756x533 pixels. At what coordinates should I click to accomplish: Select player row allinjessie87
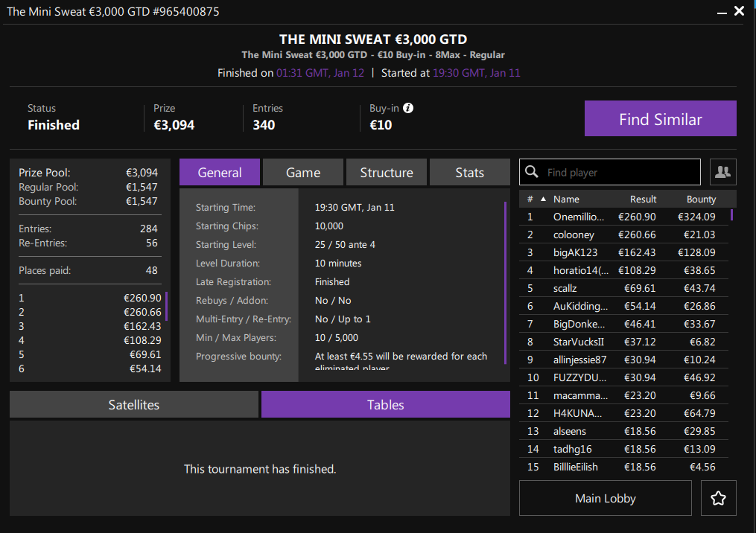coord(623,360)
